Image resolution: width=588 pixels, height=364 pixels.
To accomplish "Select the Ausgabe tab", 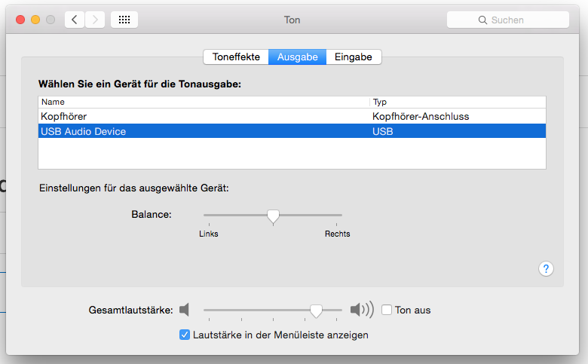I will tap(297, 57).
